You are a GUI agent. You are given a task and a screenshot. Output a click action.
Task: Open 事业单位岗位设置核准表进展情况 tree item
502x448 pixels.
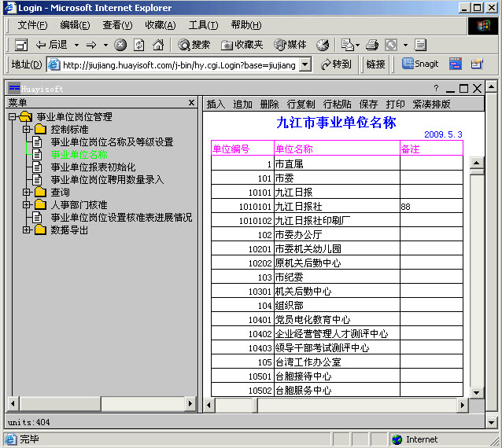point(121,217)
